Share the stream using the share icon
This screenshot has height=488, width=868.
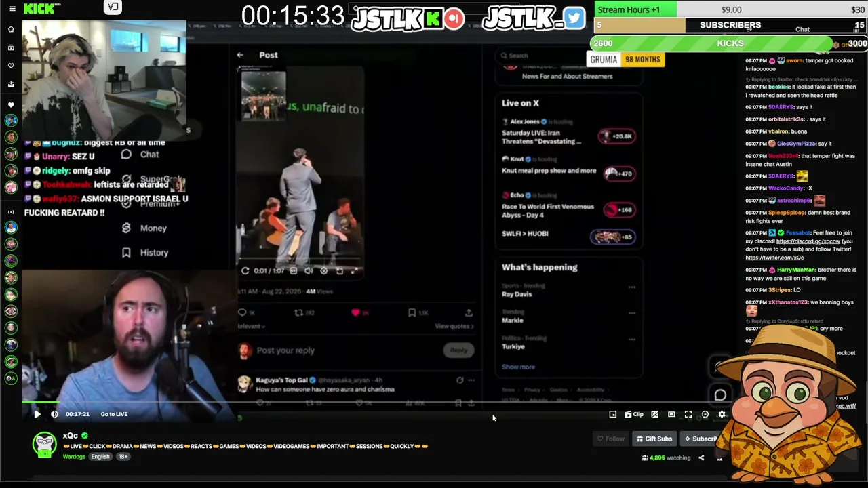coord(701,458)
